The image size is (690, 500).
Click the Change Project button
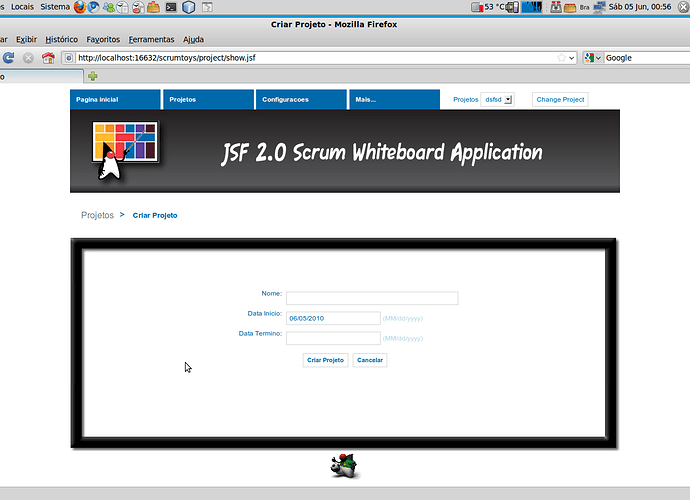point(560,99)
